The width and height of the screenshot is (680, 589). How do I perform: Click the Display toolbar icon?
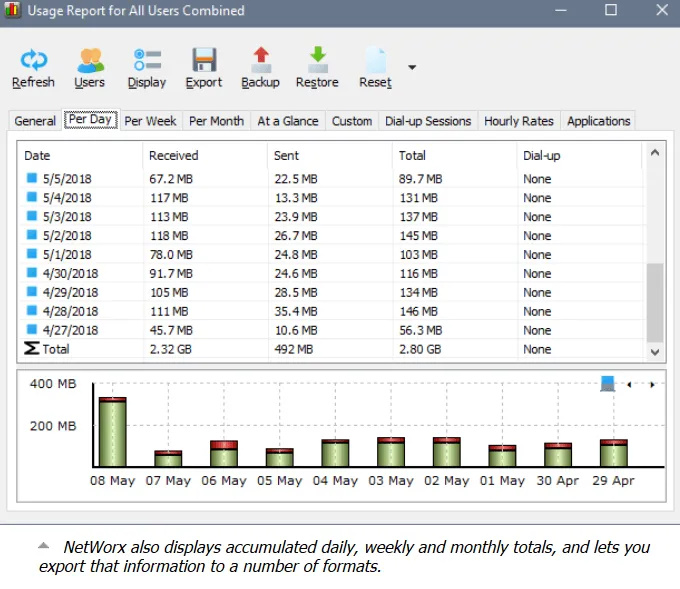click(x=147, y=60)
